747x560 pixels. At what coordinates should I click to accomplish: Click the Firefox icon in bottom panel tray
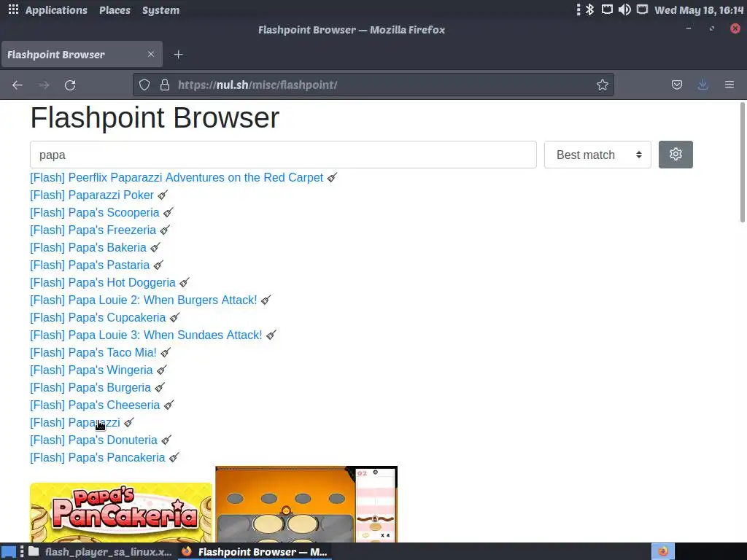coord(662,551)
